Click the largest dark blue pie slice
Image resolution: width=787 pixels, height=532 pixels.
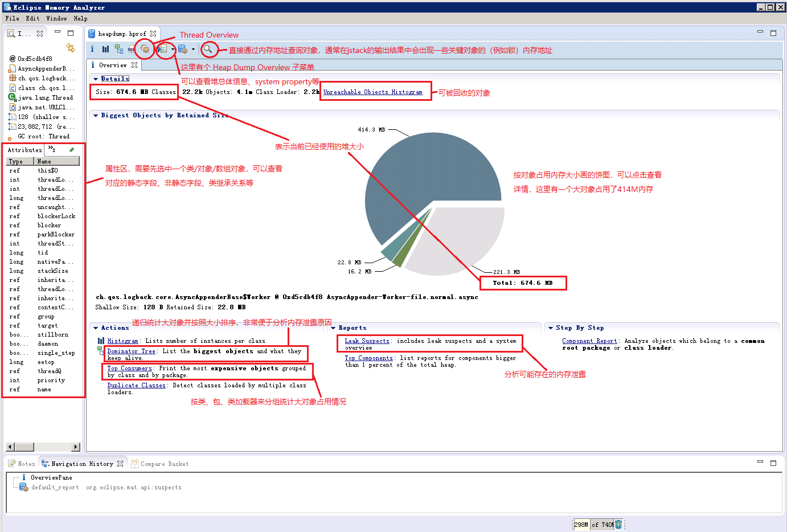click(x=421, y=171)
